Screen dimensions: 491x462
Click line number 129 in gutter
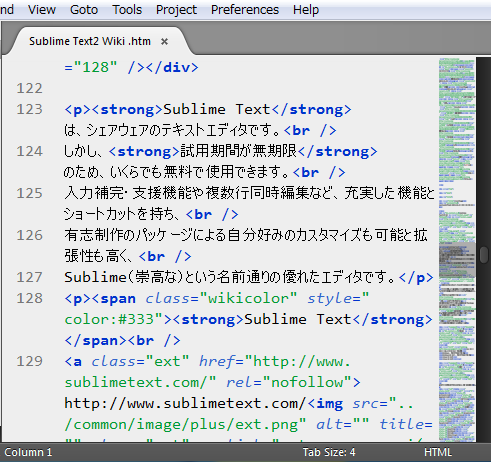pyautogui.click(x=30, y=361)
